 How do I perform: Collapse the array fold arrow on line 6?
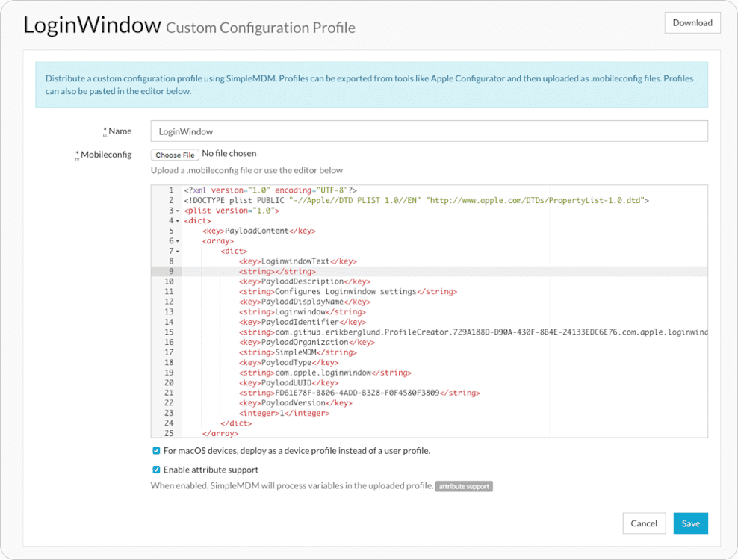click(x=178, y=241)
